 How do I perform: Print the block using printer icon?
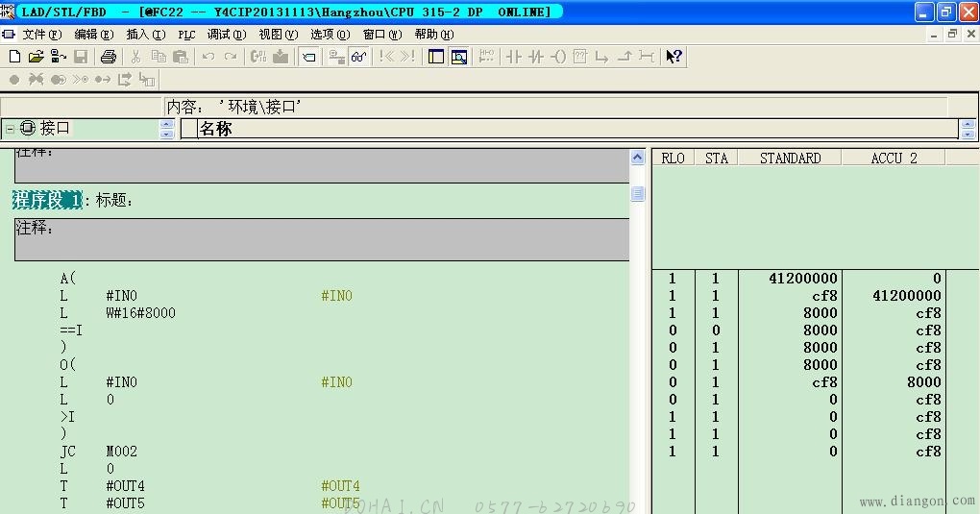coord(109,57)
